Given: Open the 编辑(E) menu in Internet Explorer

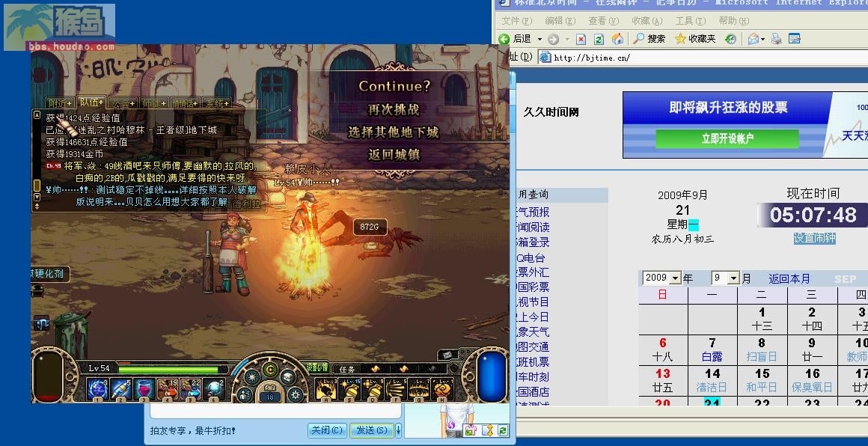Looking at the screenshot, I should point(560,20).
